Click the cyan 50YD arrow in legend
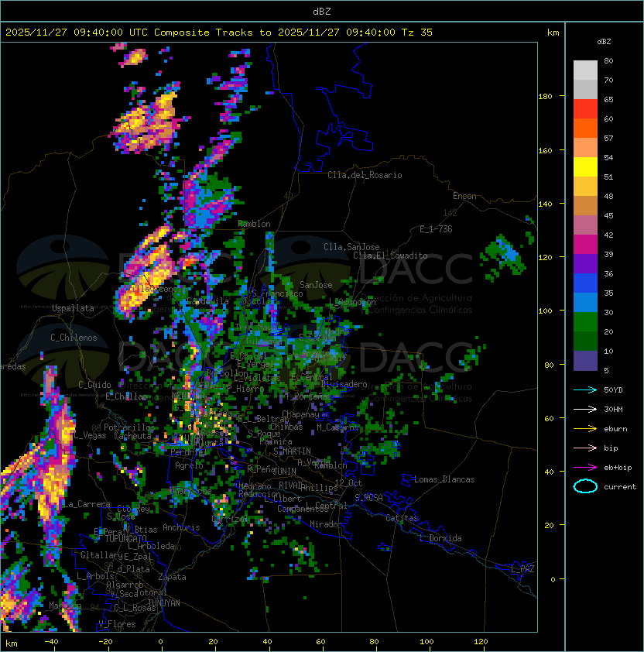Image resolution: width=644 pixels, height=652 pixels. (585, 389)
